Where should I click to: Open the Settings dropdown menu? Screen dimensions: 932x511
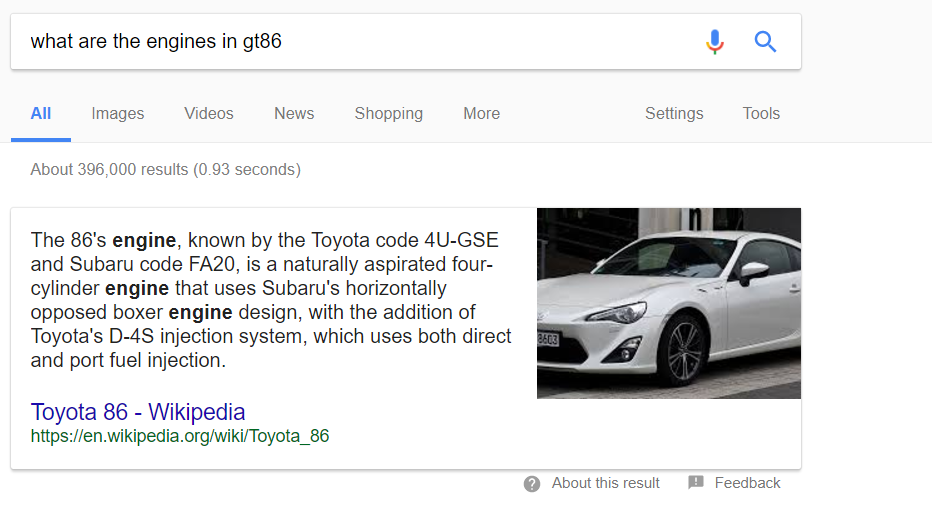pyautogui.click(x=674, y=114)
